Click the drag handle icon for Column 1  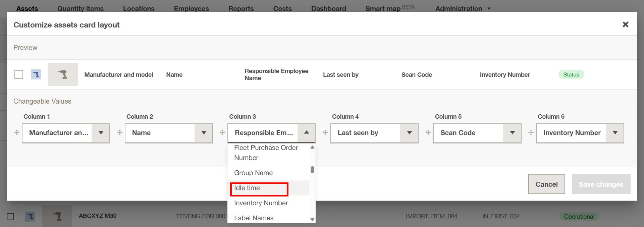(17, 133)
